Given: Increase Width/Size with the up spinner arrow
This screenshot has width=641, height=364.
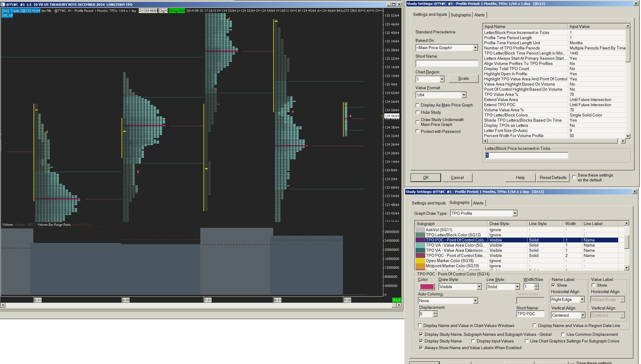Looking at the screenshot, I should point(537,285).
